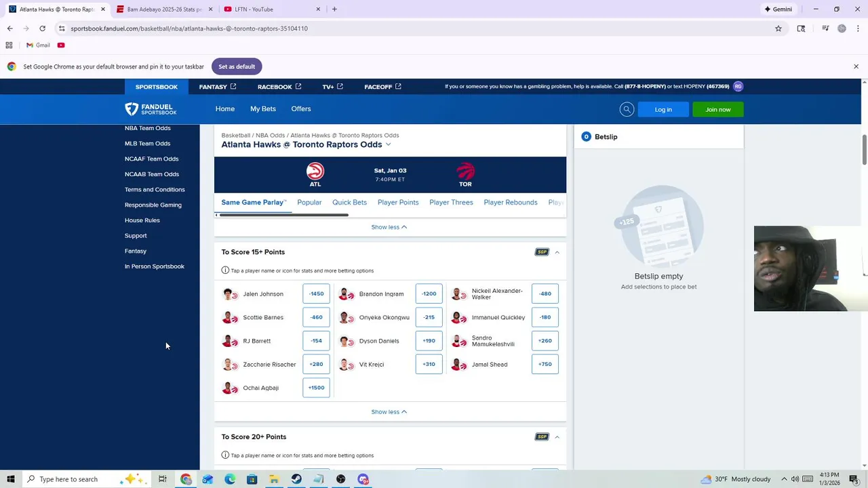Viewport: 868px width, 488px height.
Task: Switch to the Player Rebounds tab
Action: pos(511,202)
